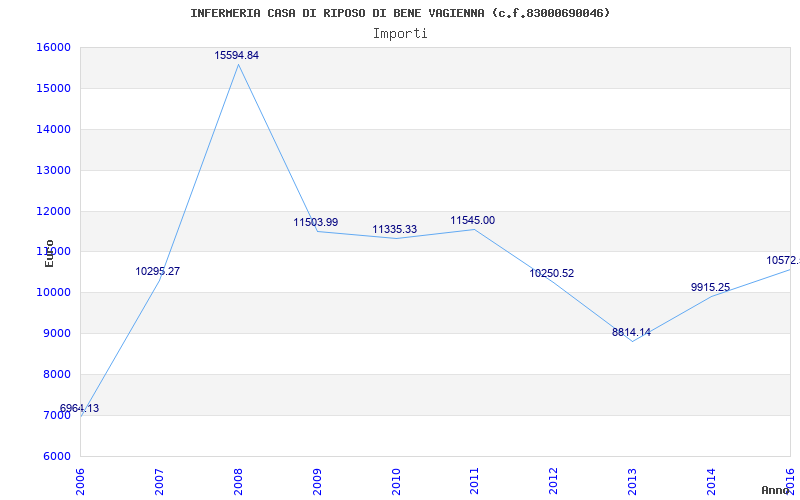Click the Euro axis label
The height and width of the screenshot is (500, 800).
point(49,253)
